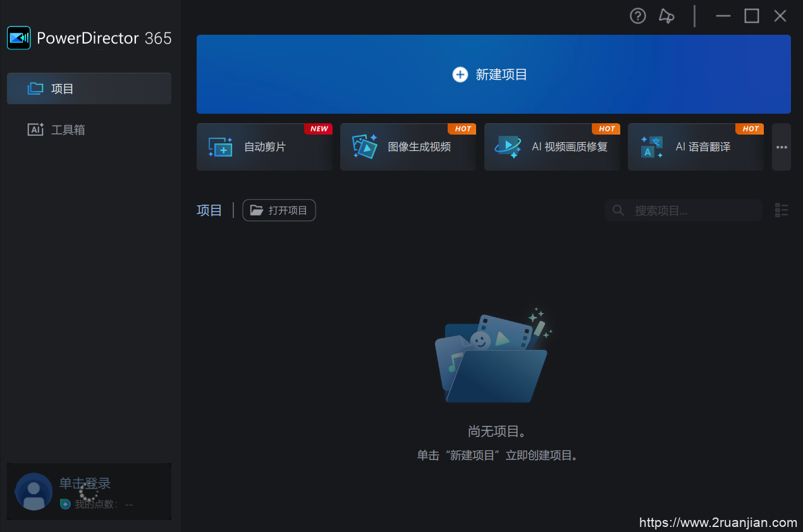Click the folder icon on 打开项目
Viewport: 803px width, 532px height.
257,210
